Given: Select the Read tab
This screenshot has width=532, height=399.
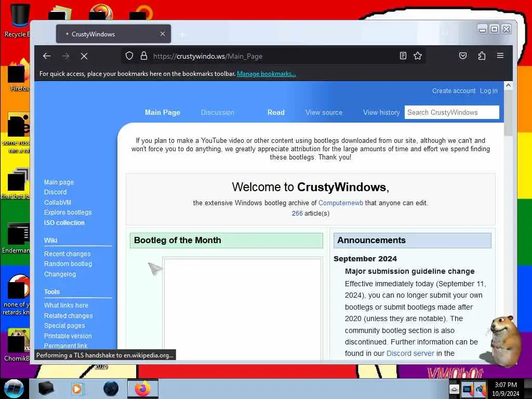Looking at the screenshot, I should 276,112.
